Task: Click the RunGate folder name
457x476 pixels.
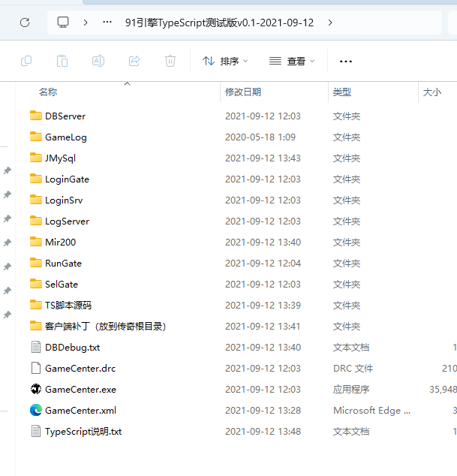Action: coord(64,264)
